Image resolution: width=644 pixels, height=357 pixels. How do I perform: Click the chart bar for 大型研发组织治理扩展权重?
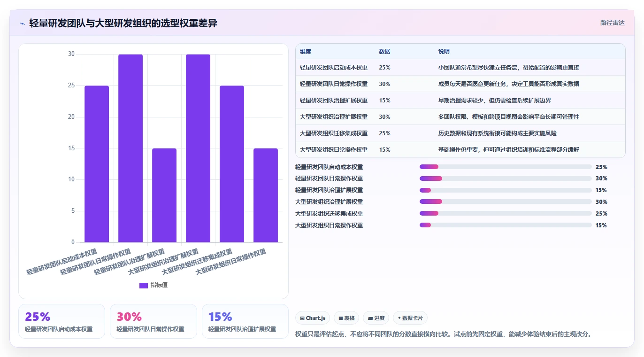tap(198, 148)
